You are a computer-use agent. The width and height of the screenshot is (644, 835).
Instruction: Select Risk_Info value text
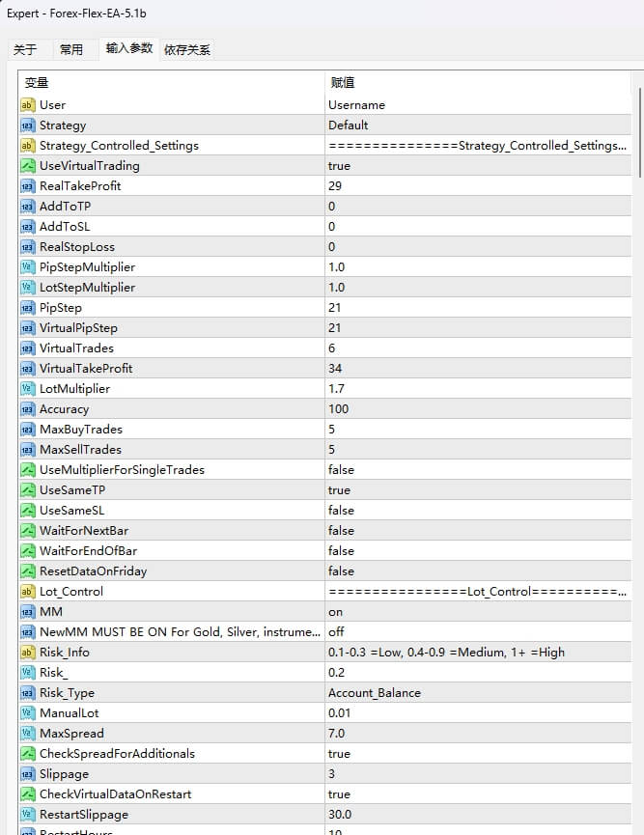tap(446, 653)
